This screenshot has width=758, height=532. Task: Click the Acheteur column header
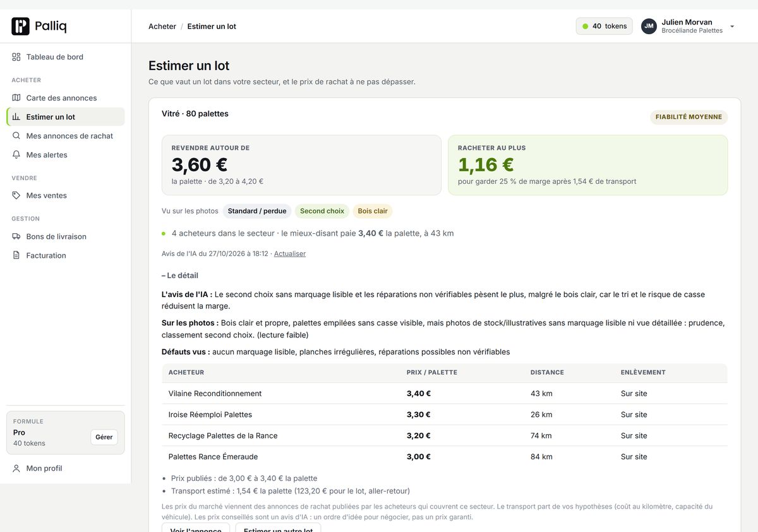click(186, 373)
